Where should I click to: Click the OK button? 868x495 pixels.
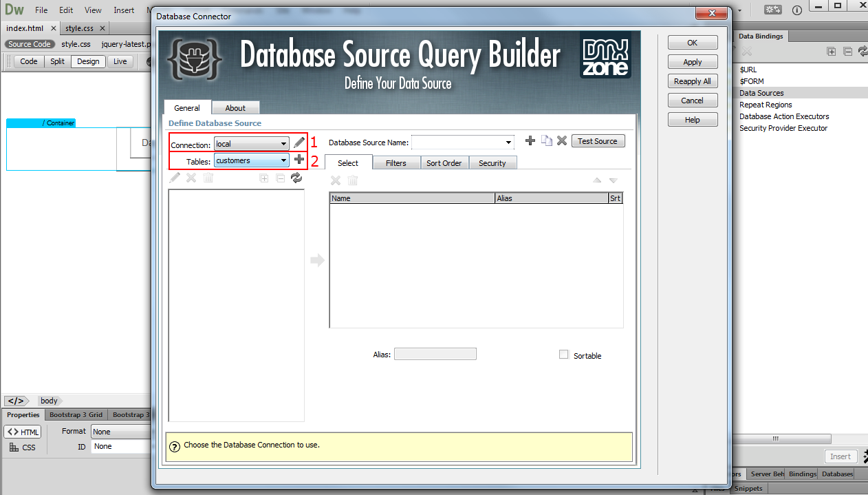click(693, 43)
